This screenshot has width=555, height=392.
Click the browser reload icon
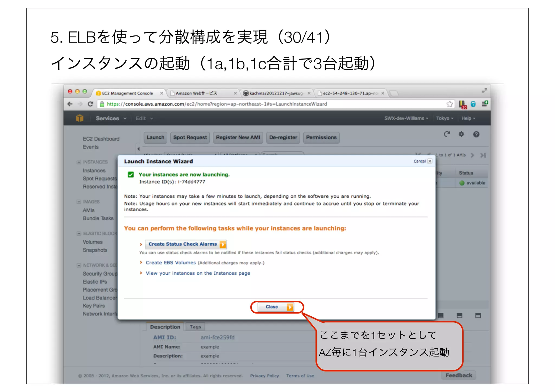tap(91, 104)
